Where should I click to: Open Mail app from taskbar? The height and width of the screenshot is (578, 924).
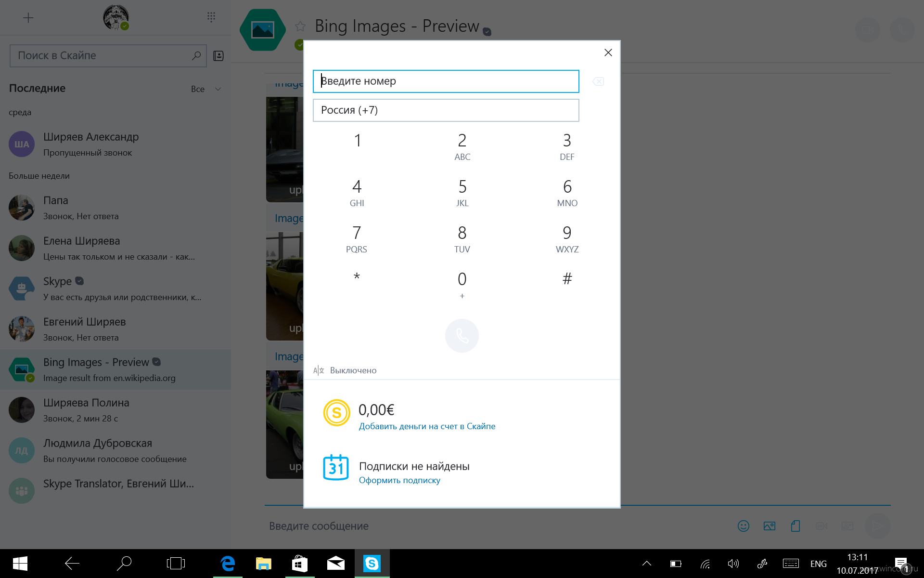point(336,564)
